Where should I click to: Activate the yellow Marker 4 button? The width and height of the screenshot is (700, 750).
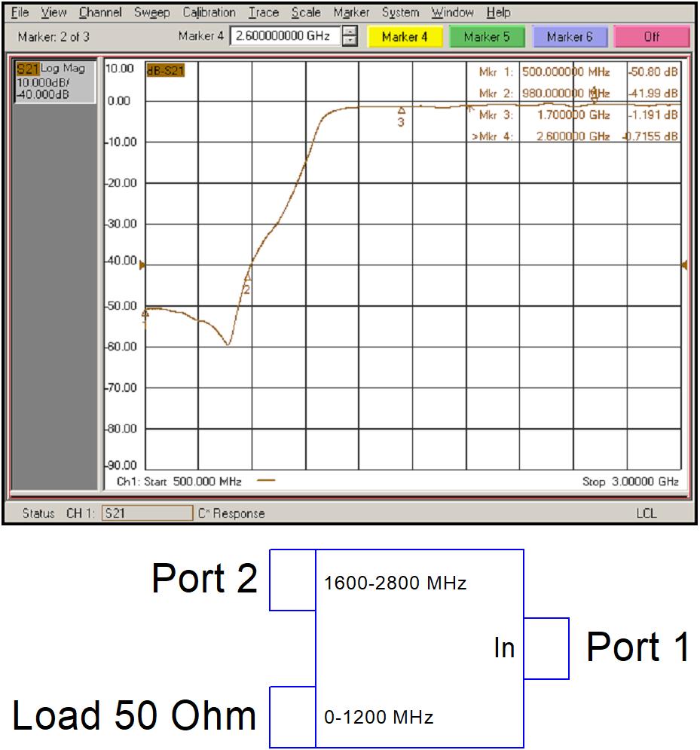click(407, 35)
